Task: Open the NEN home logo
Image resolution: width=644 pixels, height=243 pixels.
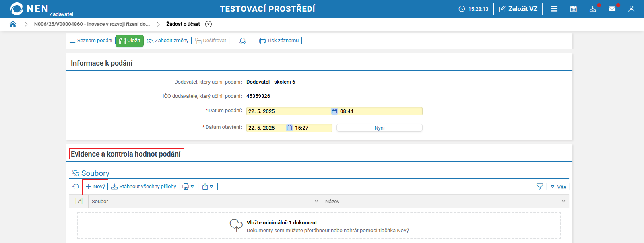Action: [29, 9]
